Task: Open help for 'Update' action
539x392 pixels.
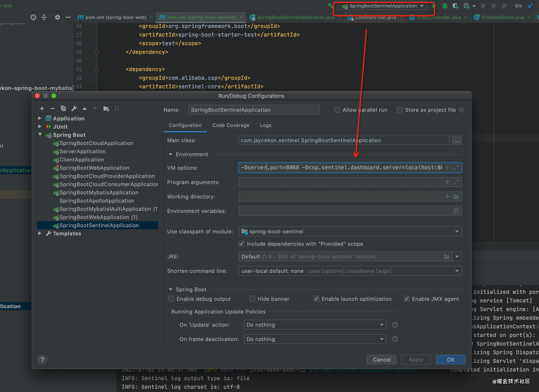Action: (395, 325)
